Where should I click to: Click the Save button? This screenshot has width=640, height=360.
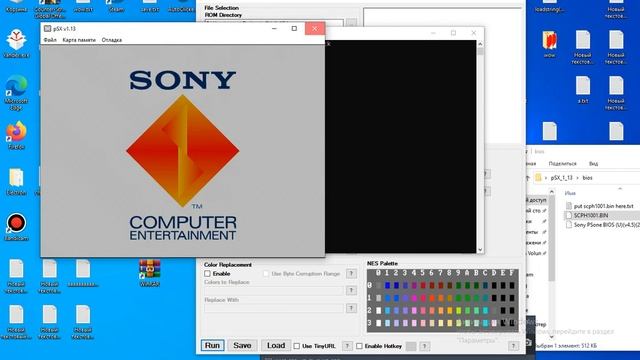click(242, 345)
